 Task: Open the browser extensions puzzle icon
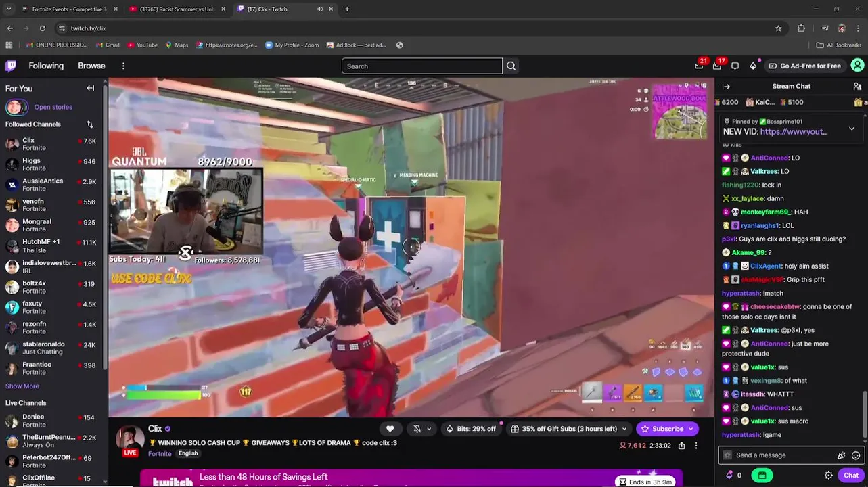click(x=801, y=28)
